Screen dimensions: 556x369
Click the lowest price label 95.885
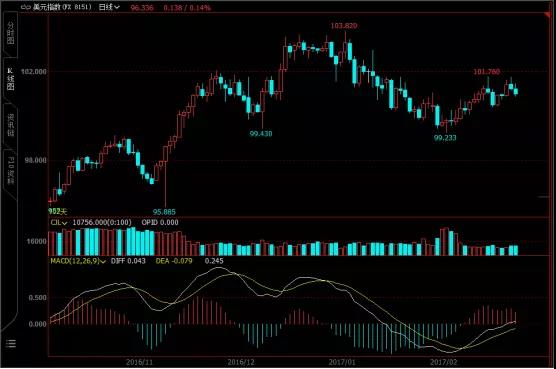tap(164, 212)
